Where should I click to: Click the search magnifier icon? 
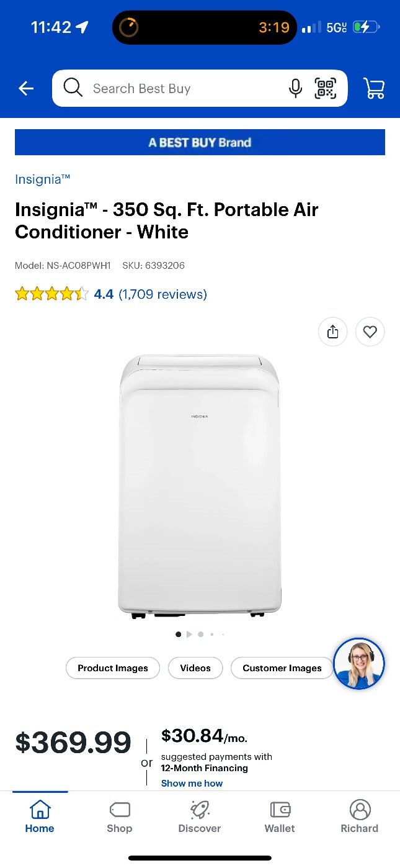[73, 88]
